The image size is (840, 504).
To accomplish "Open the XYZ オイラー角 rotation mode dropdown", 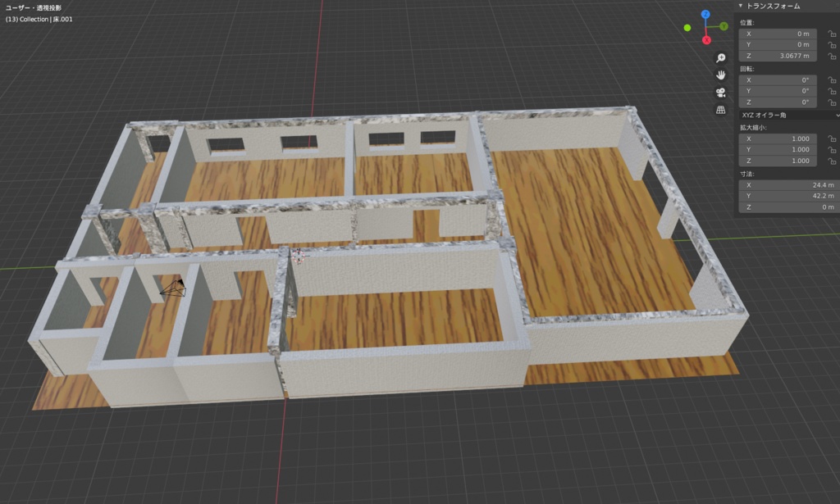I will tap(783, 116).
